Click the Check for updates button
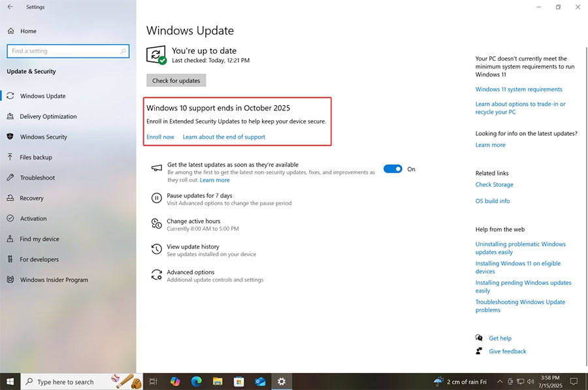 click(x=176, y=80)
